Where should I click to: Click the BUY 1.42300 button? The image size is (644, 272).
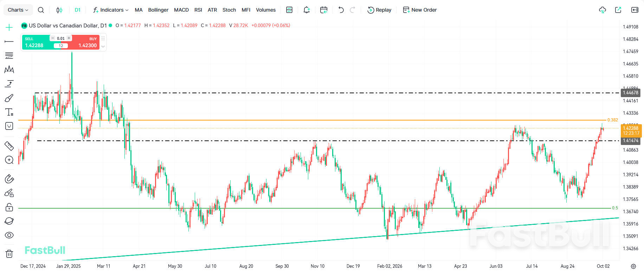tap(85, 42)
